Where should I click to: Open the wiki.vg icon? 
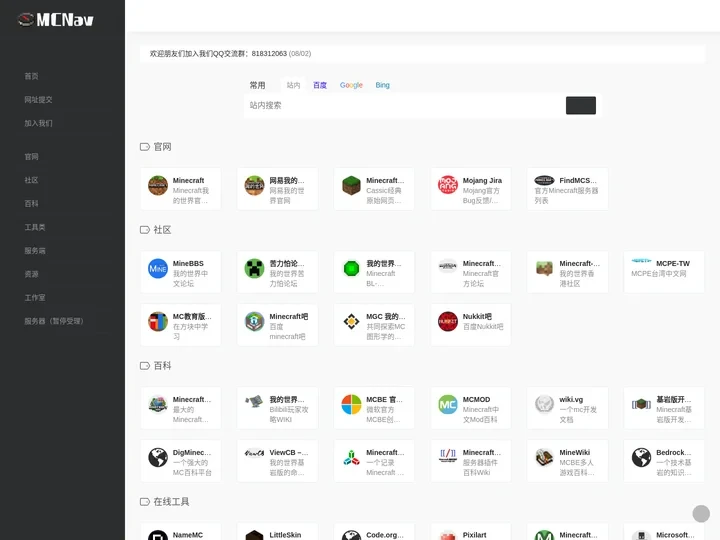pos(544,405)
